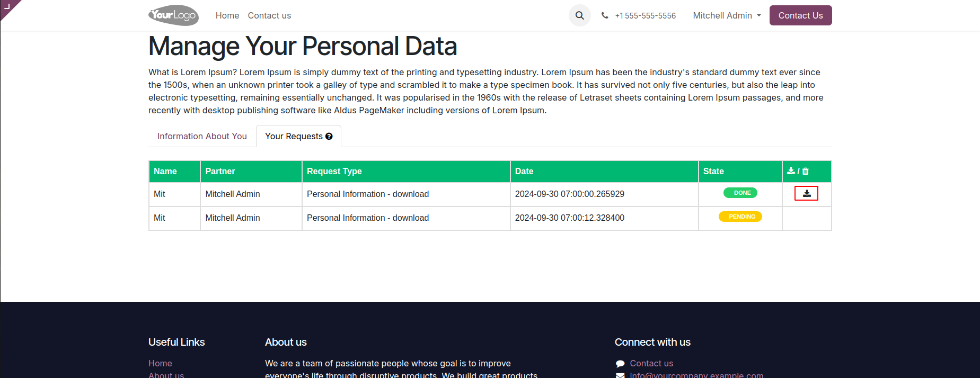
Task: Click the phone icon in the header
Action: pos(605,16)
